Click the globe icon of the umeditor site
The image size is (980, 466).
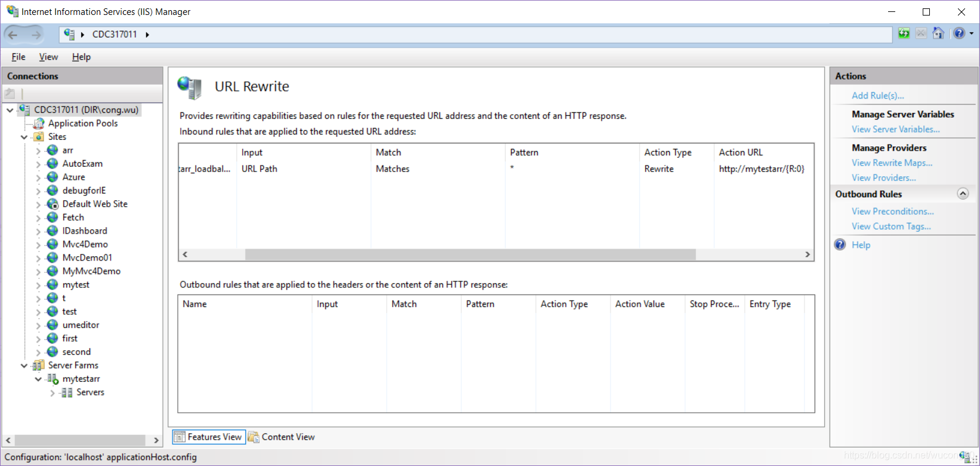point(53,325)
